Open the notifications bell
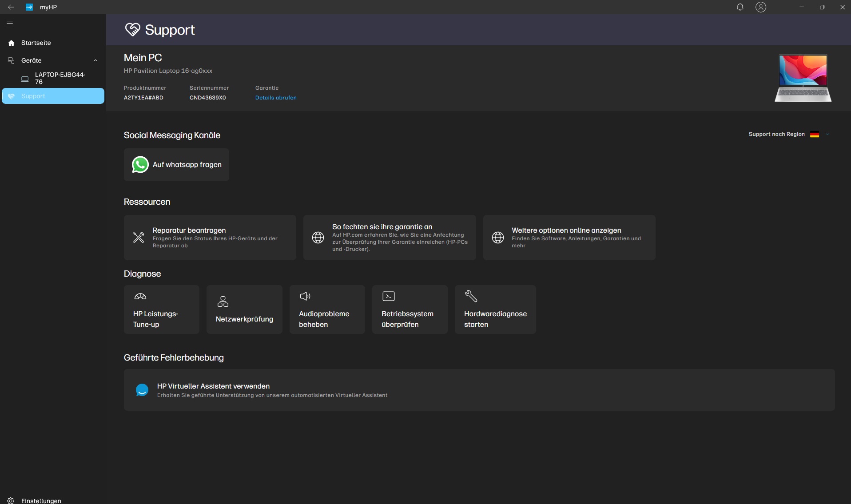This screenshot has width=851, height=504. click(740, 7)
